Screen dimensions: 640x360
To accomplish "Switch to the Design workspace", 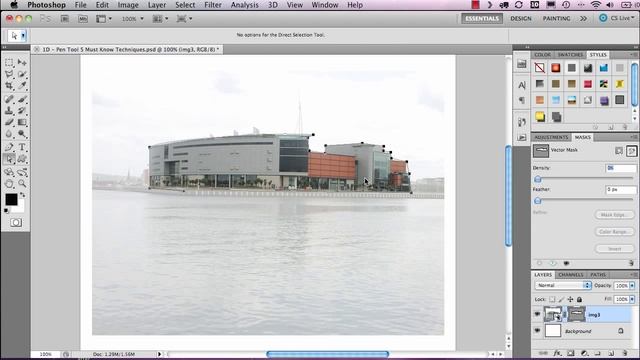I will click(x=521, y=18).
